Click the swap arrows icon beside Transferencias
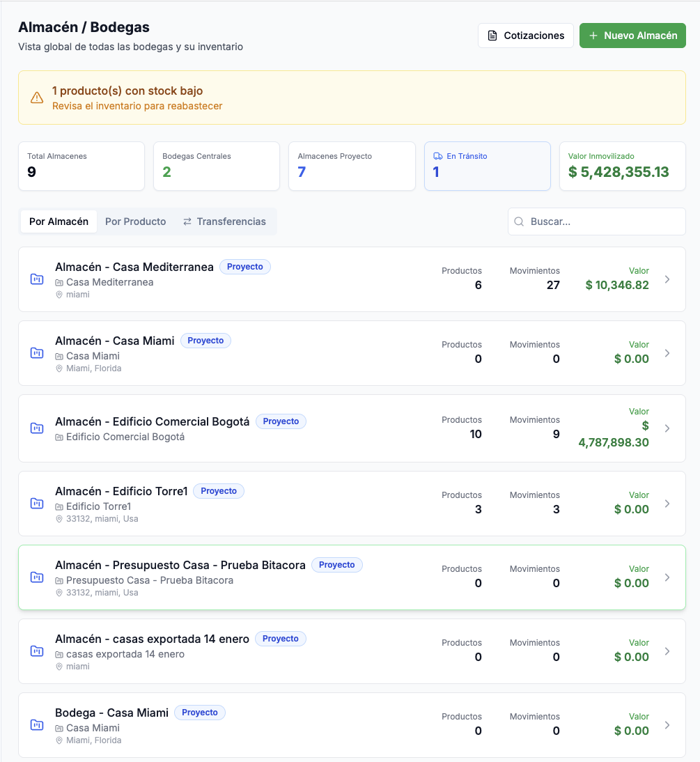The image size is (700, 762). click(x=187, y=221)
